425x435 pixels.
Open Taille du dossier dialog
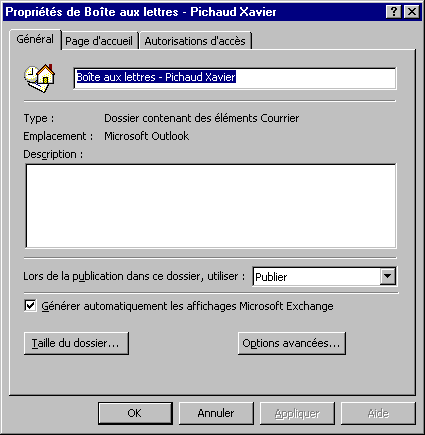pos(76,343)
